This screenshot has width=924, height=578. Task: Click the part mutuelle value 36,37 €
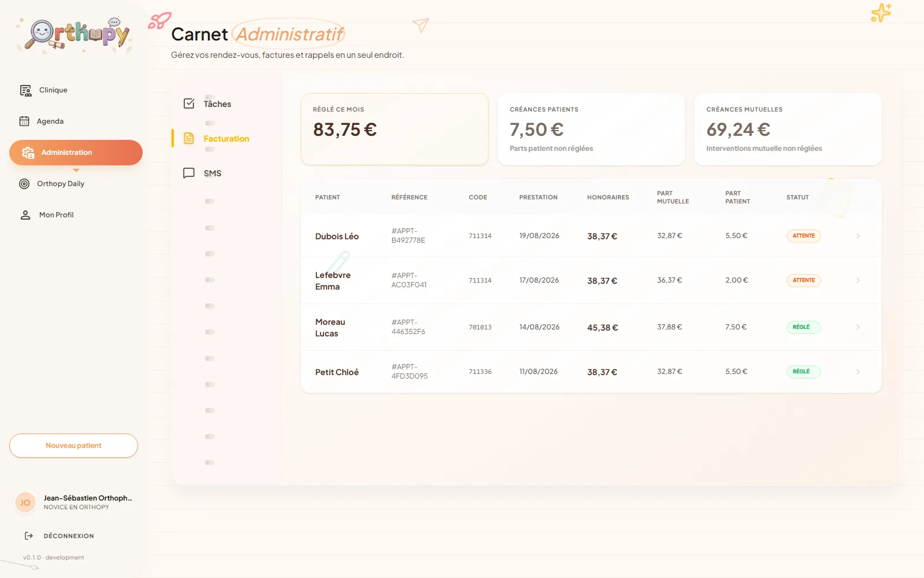tap(669, 280)
